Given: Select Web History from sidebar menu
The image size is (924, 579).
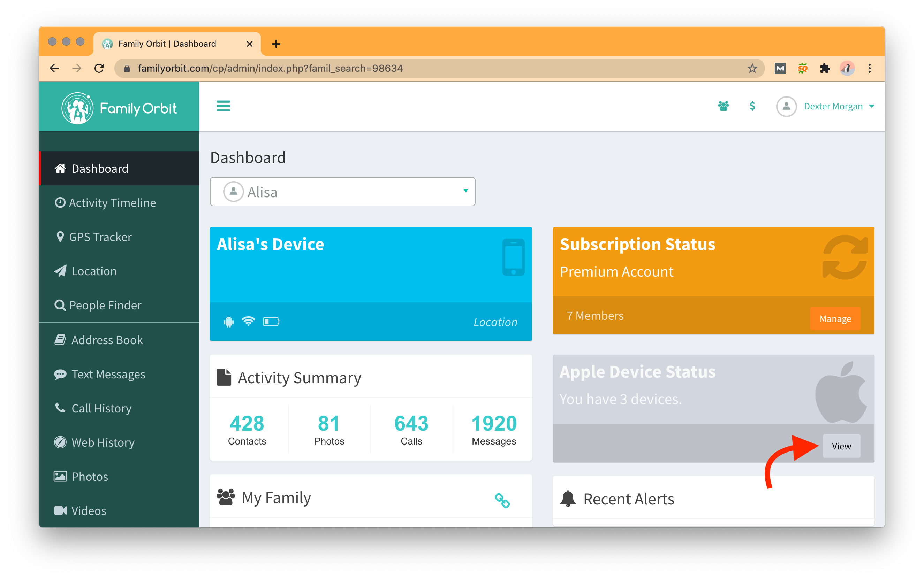Looking at the screenshot, I should [x=103, y=442].
